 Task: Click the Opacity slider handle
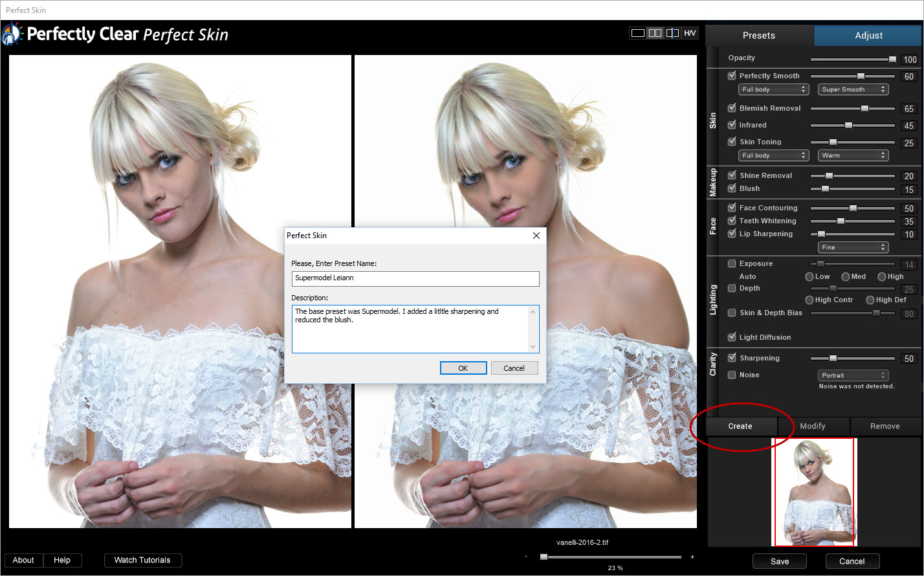[892, 59]
